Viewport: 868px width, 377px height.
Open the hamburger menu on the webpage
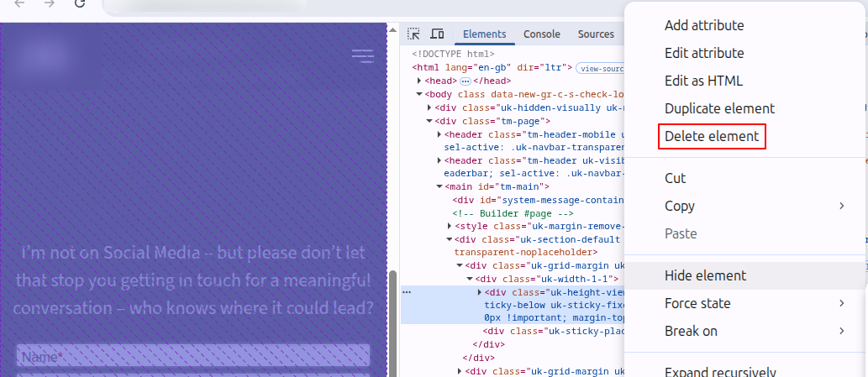[x=363, y=55]
